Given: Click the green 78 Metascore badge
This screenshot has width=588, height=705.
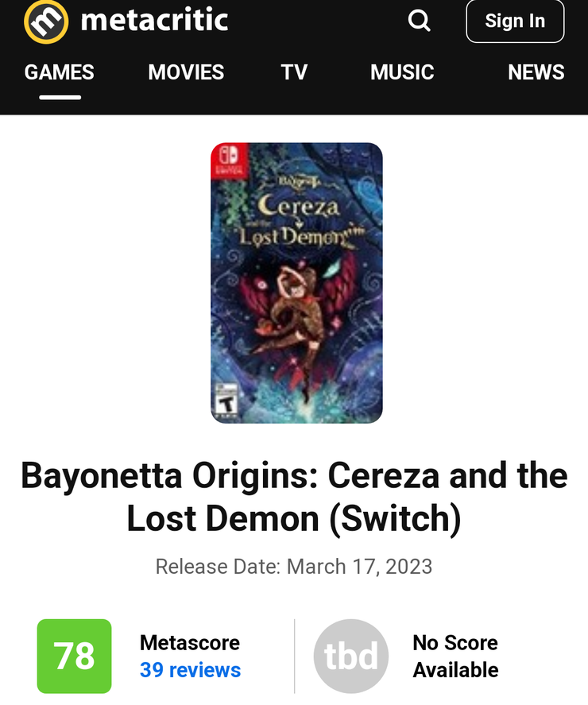Looking at the screenshot, I should click(74, 657).
